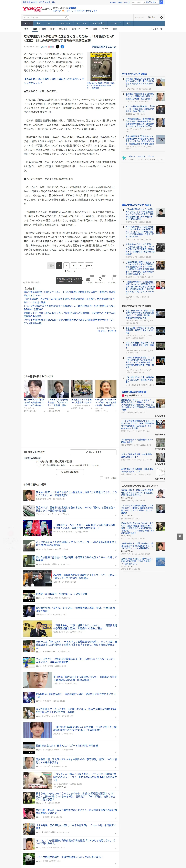Click the もっと見る(239件) button
The width and height of the screenshot is (186, 868).
(x=70, y=472)
